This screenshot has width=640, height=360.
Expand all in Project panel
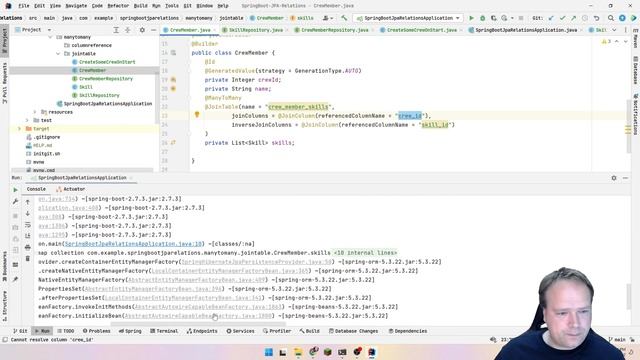(x=116, y=30)
